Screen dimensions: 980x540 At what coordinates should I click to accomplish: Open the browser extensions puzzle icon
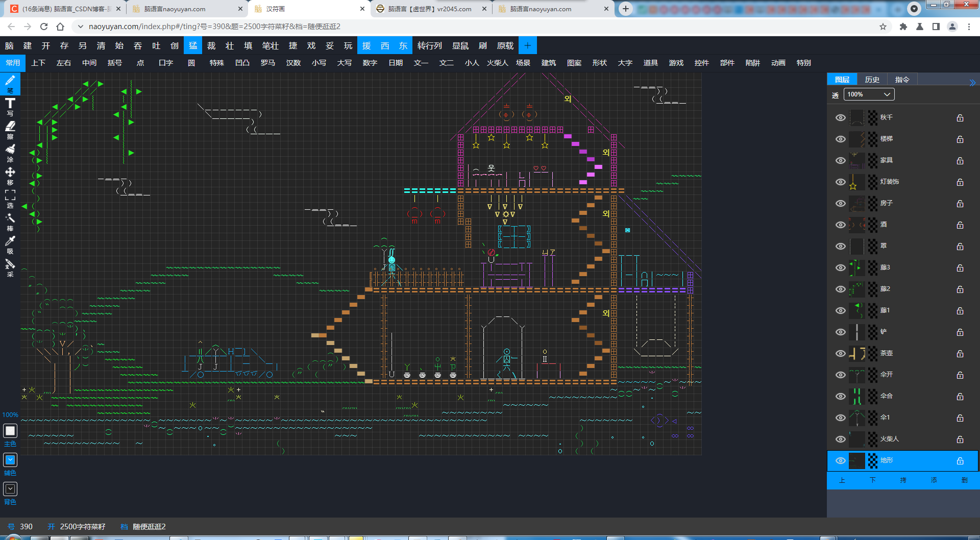click(903, 27)
